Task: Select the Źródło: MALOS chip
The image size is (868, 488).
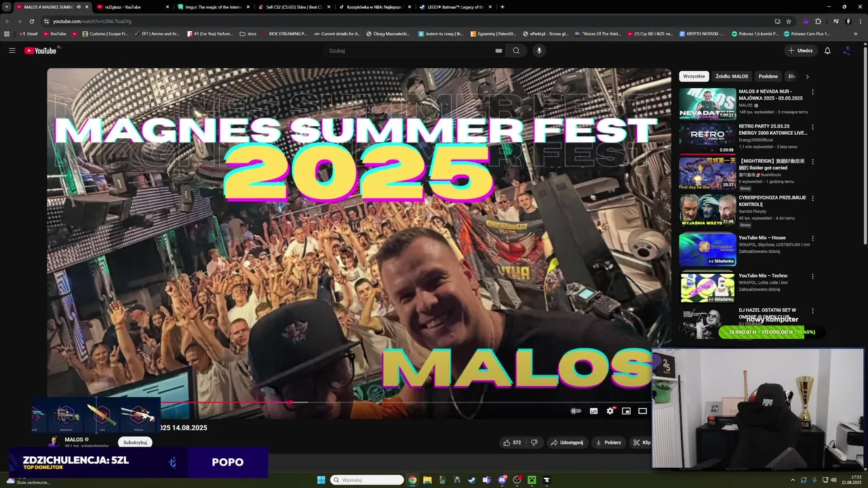Action: [732, 77]
